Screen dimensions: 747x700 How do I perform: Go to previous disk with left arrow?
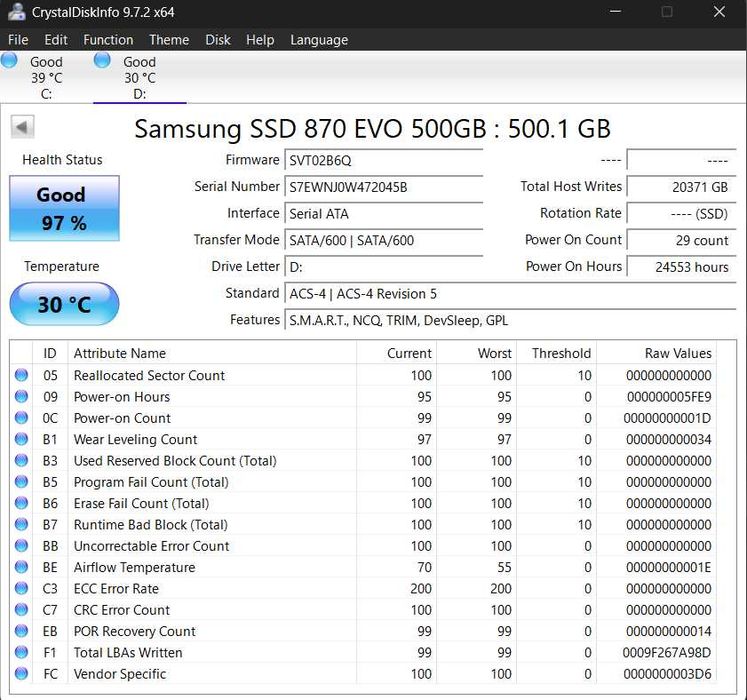22,127
